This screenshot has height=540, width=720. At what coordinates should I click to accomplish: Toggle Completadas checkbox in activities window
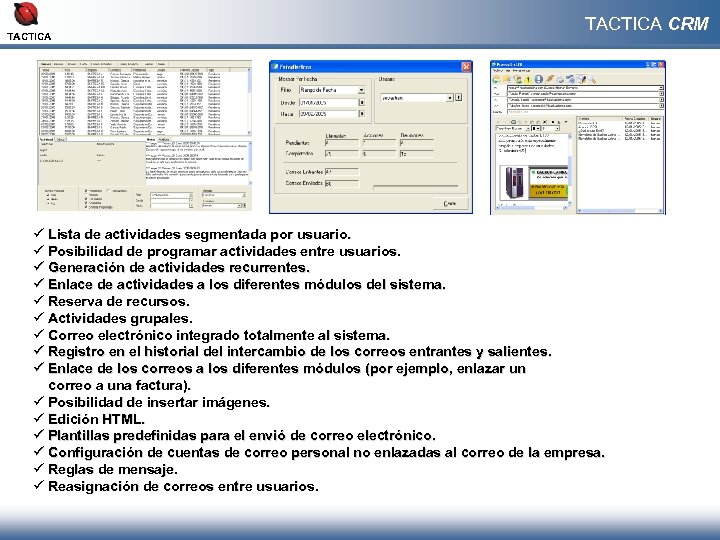[109, 191]
